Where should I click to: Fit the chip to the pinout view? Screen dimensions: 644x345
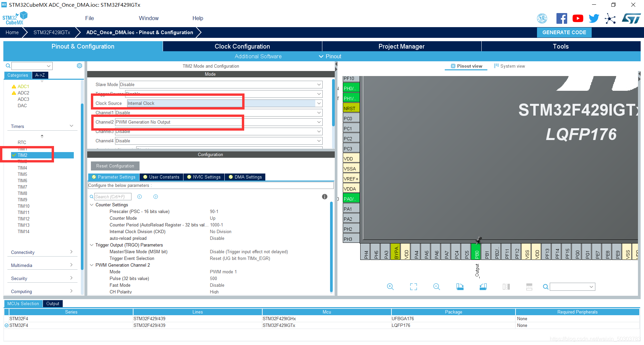click(x=414, y=287)
